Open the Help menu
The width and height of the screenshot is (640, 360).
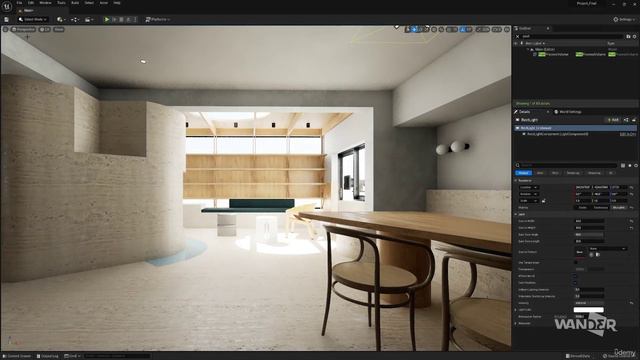(117, 3)
